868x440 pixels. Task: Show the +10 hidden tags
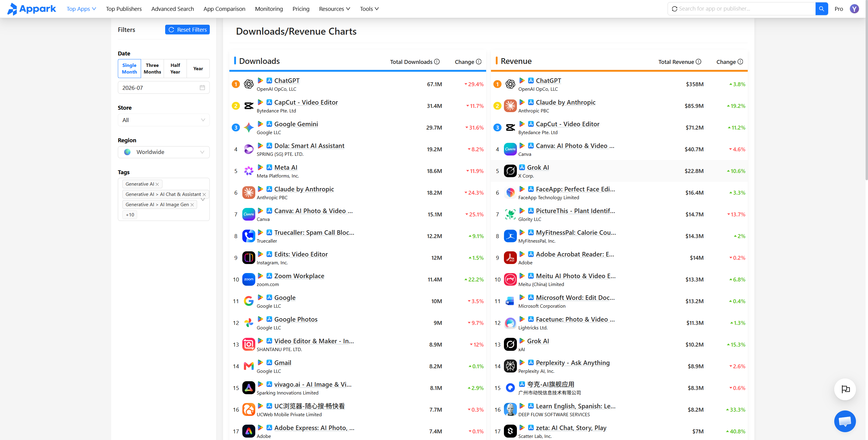pos(130,215)
